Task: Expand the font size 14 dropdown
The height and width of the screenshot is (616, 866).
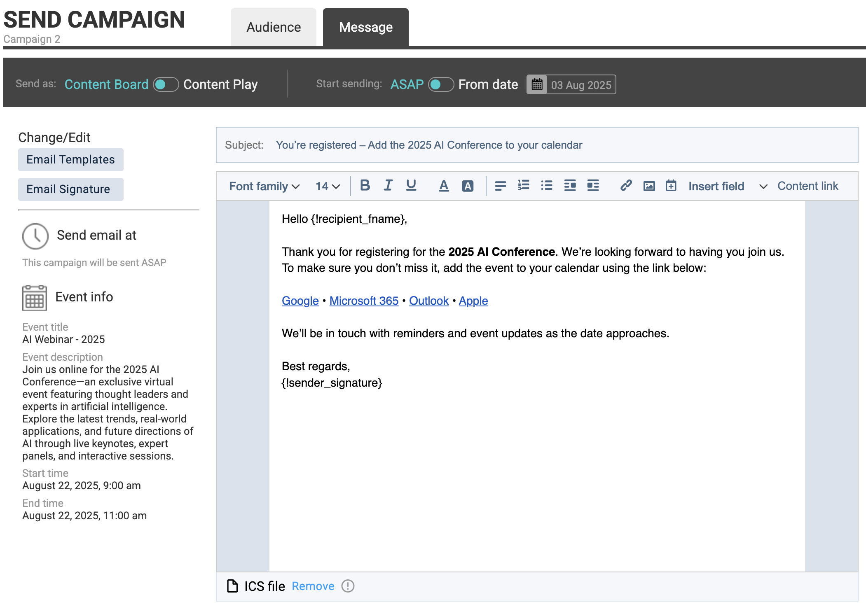Action: point(328,186)
